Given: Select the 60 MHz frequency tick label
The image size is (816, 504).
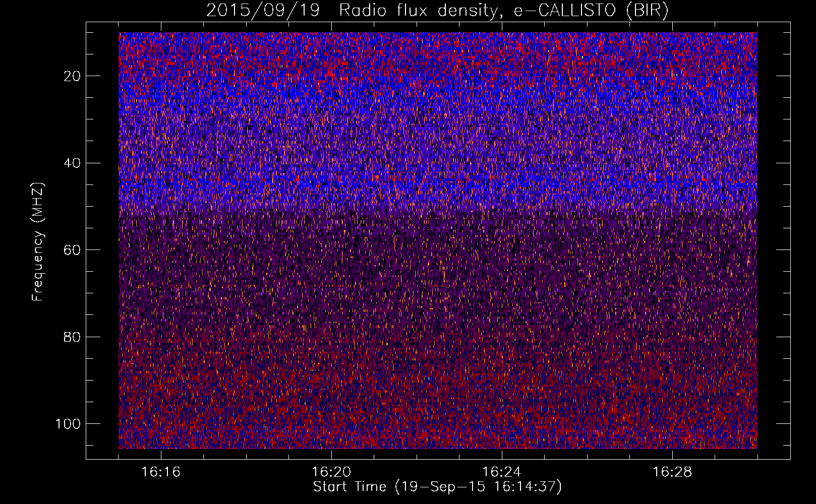Looking at the screenshot, I should coord(73,250).
